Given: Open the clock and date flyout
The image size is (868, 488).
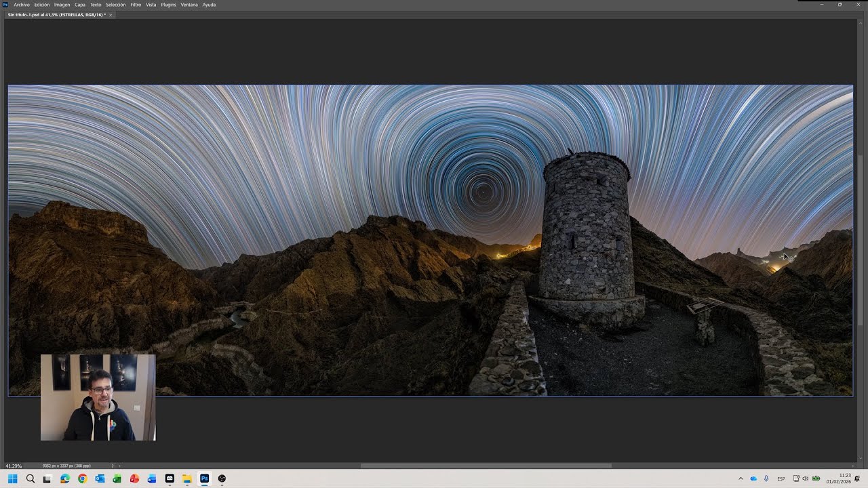Looking at the screenshot, I should (x=838, y=479).
